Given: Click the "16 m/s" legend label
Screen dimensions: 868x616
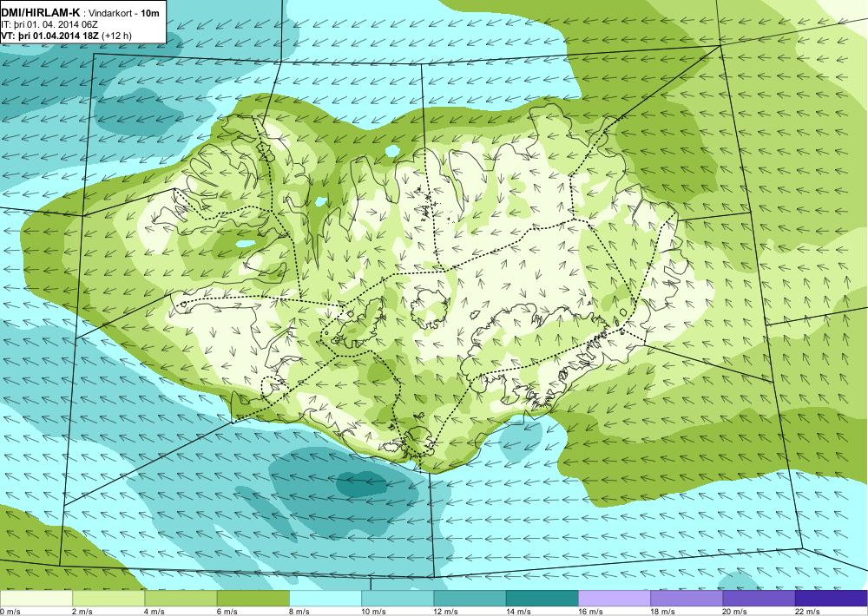Looking at the screenshot, I should 590,612.
